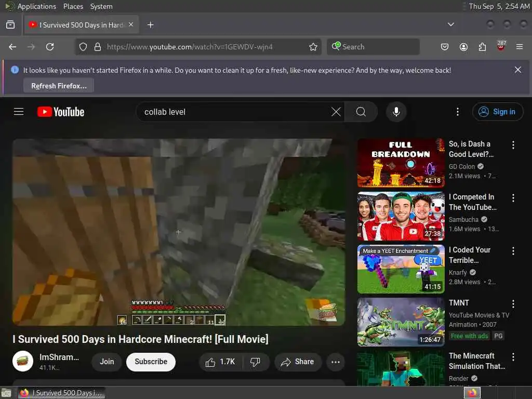Click the Refresh Firefox… button
The width and height of the screenshot is (532, 399).
coord(59,86)
